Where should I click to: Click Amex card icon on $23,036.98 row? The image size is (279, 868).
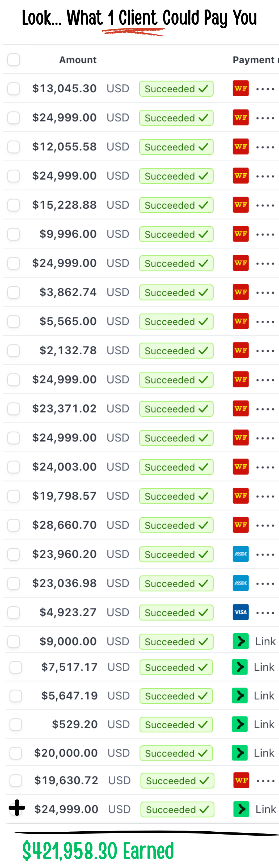240,583
